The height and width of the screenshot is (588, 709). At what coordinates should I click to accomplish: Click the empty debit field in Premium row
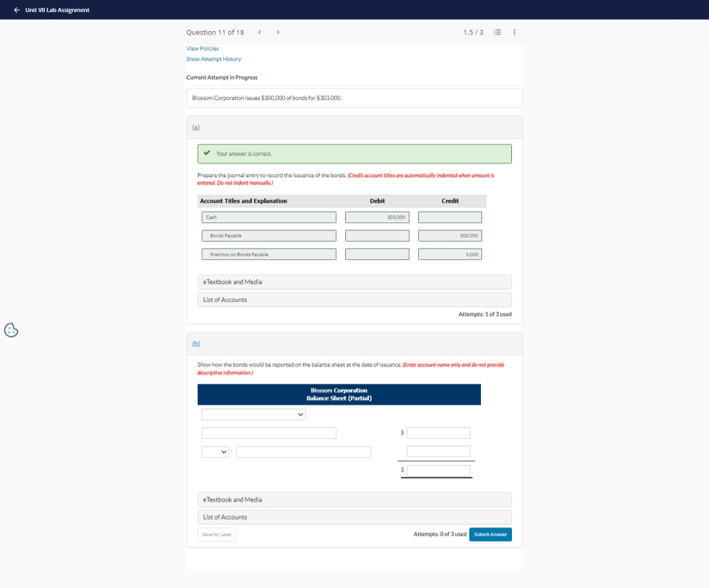click(x=377, y=254)
